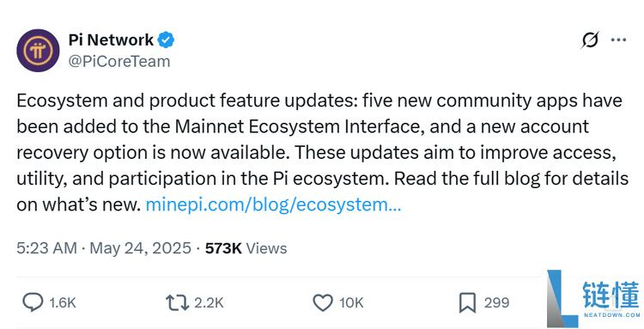This screenshot has width=644, height=329.
Task: Click the Pi Network display name
Action: [x=111, y=40]
